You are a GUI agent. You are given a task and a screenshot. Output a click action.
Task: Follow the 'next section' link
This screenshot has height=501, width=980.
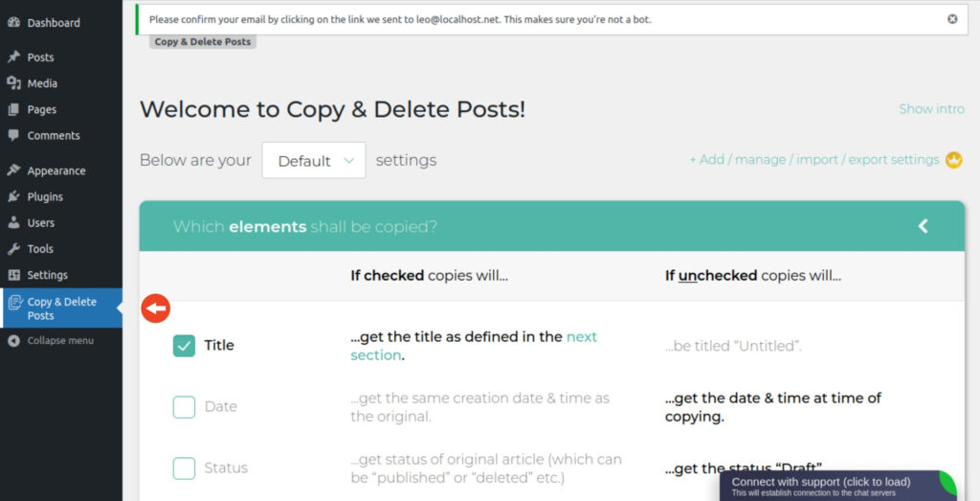[474, 346]
